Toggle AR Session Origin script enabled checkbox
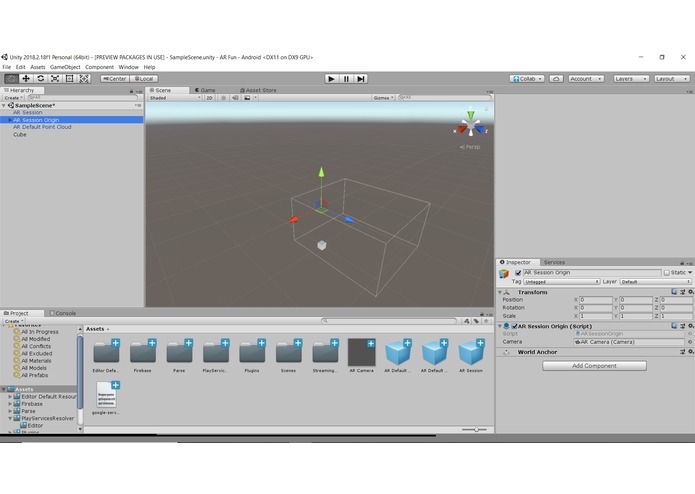 coord(515,327)
